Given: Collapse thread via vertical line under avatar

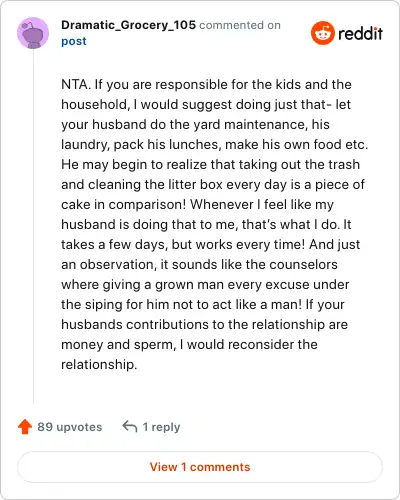Looking at the screenshot, I should pos(33,227).
